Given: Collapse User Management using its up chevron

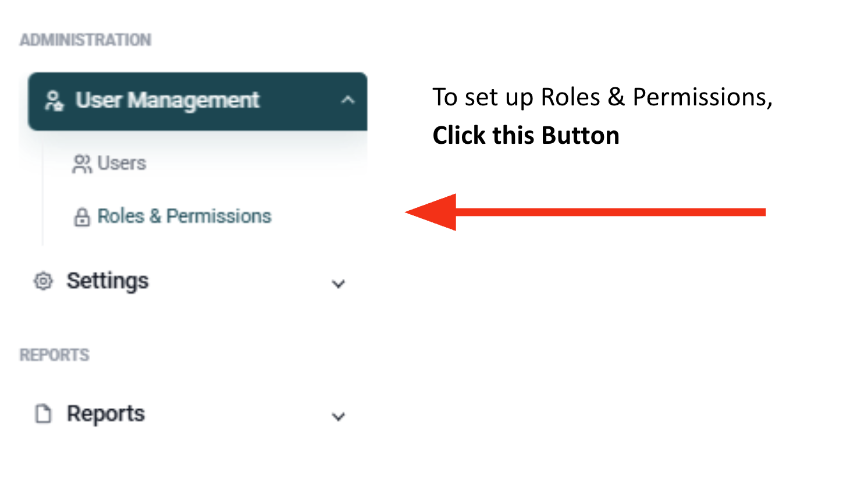Looking at the screenshot, I should point(348,100).
